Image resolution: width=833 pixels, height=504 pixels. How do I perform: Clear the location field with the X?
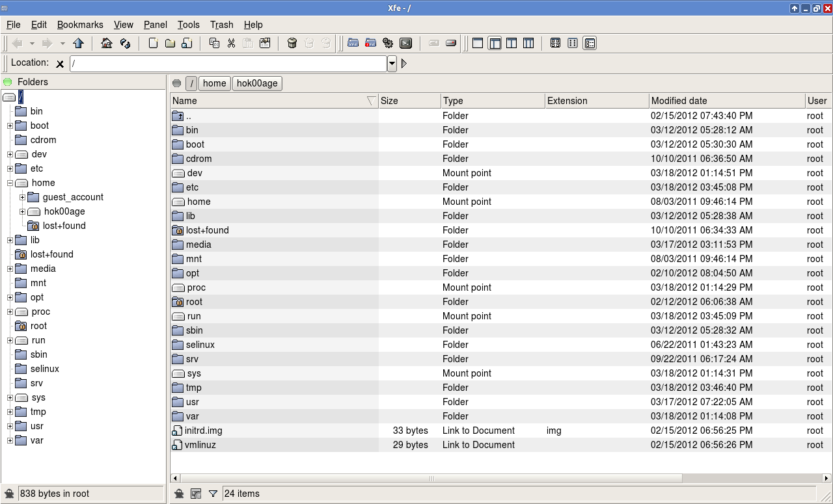(60, 63)
